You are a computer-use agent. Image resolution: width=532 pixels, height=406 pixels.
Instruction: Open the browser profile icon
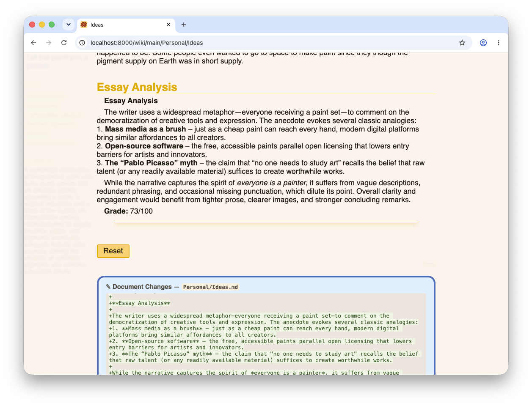(483, 43)
